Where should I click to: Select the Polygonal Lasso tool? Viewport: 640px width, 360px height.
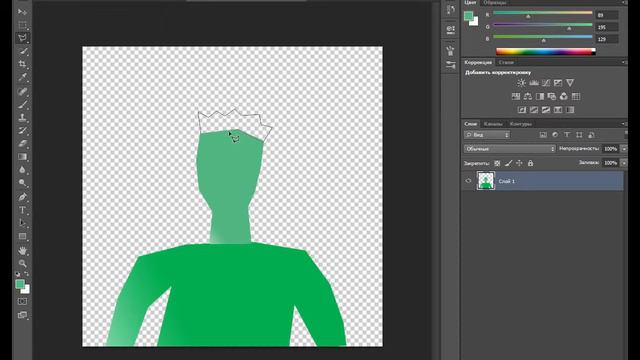coord(22,38)
